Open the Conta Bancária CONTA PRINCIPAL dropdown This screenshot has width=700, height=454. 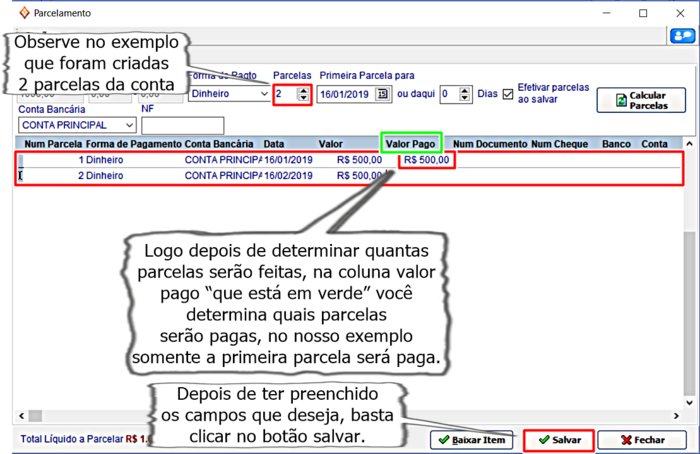[x=129, y=125]
